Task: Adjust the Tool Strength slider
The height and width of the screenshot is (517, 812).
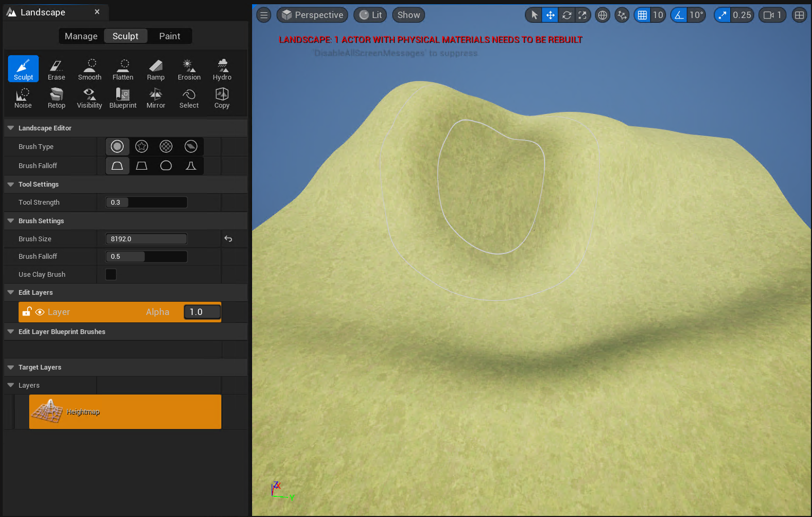Action: click(146, 202)
